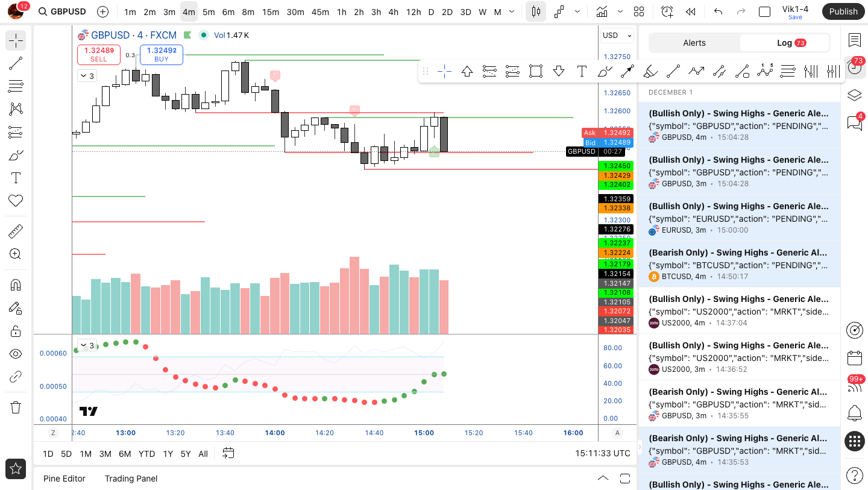This screenshot has width=868, height=490.
Task: Select the text tool in left toolbar
Action: coord(16,178)
